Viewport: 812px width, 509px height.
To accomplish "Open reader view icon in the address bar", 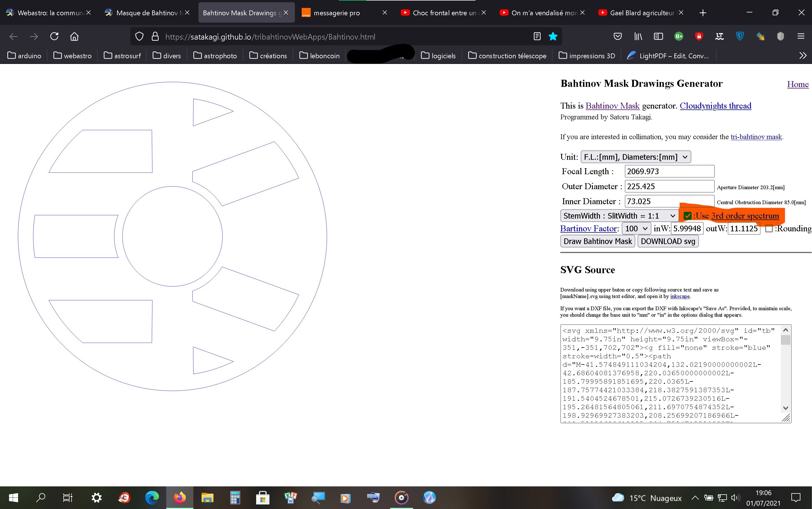I will pos(537,36).
